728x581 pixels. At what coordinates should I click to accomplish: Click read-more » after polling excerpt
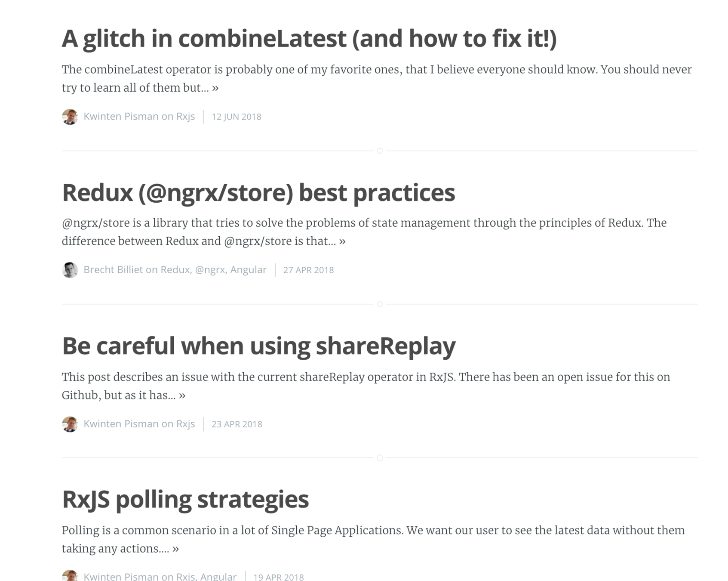point(176,549)
